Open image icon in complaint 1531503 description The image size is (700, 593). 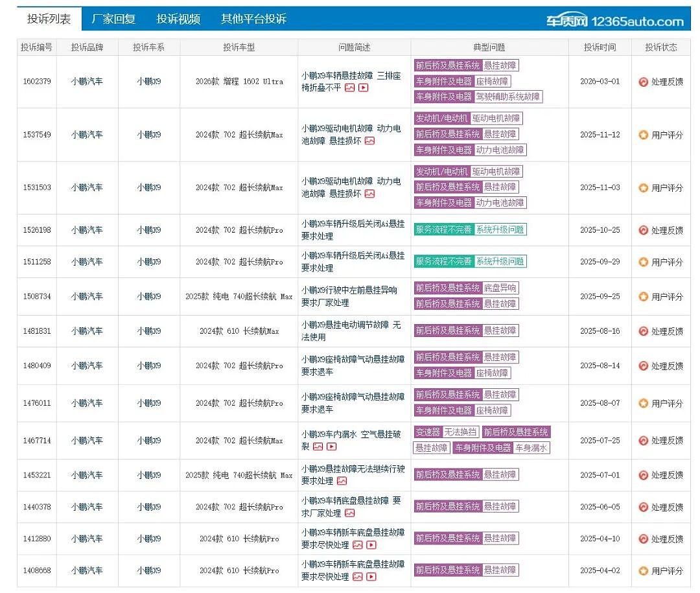369,194
